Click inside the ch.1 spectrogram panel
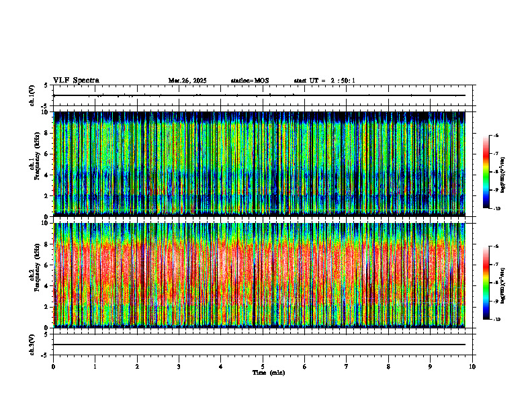 (259, 164)
